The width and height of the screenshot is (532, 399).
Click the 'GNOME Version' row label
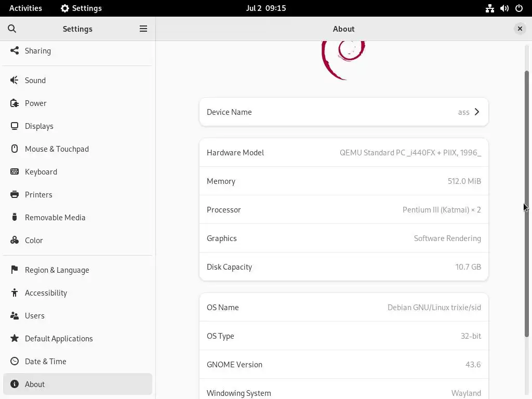coord(234,364)
